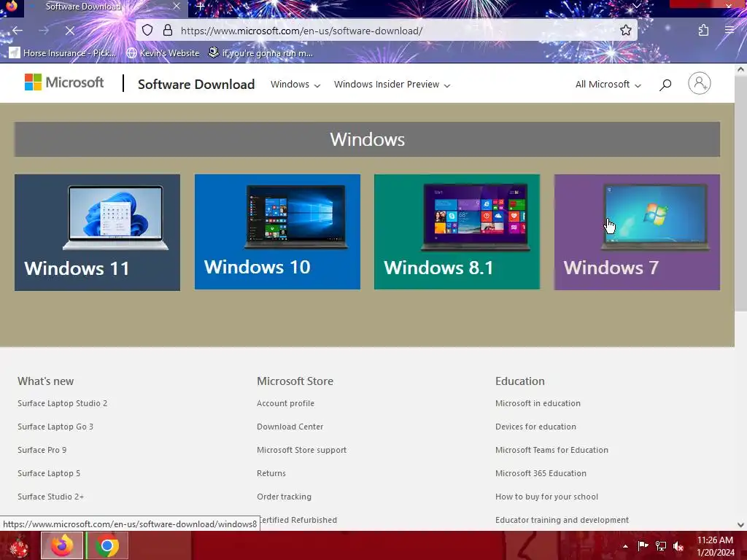The image size is (747, 560).
Task: Expand the Windows Insider Preview dropdown
Action: pyautogui.click(x=392, y=85)
